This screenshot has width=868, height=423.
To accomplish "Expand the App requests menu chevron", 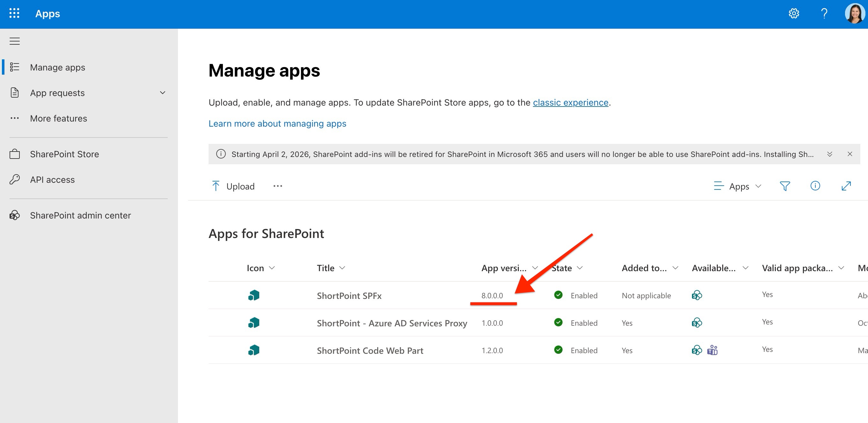I will point(162,93).
